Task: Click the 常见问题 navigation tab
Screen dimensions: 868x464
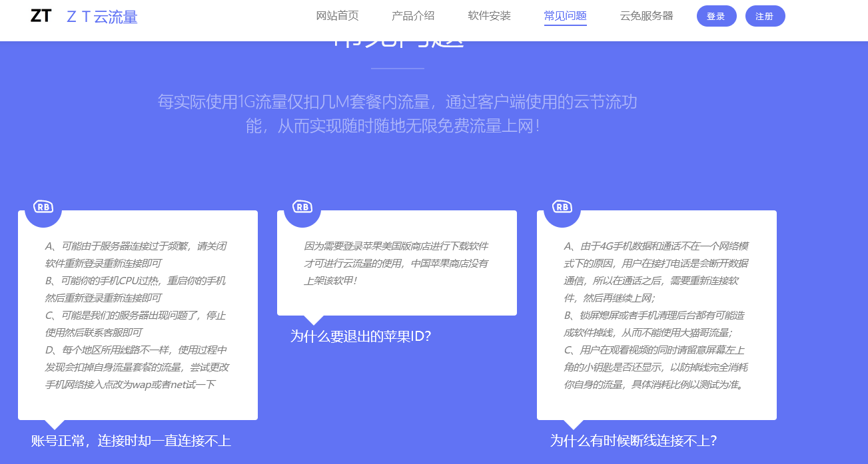Action: (565, 16)
